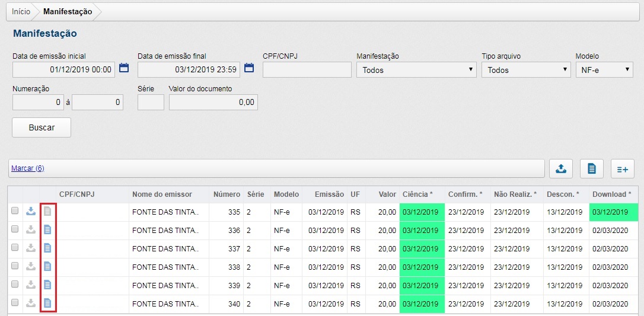Click the upload icon button above table

click(560, 169)
